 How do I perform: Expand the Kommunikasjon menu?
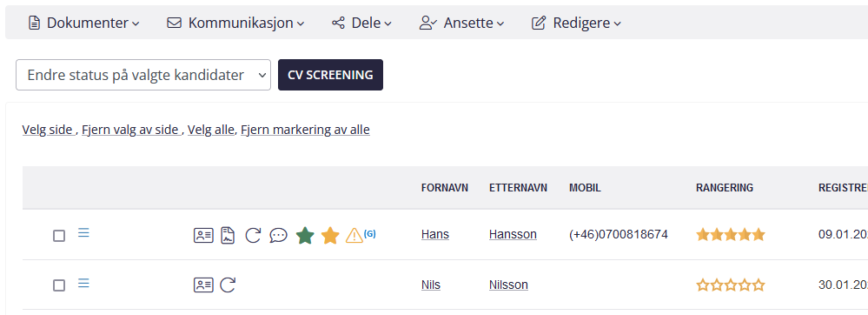(x=235, y=23)
